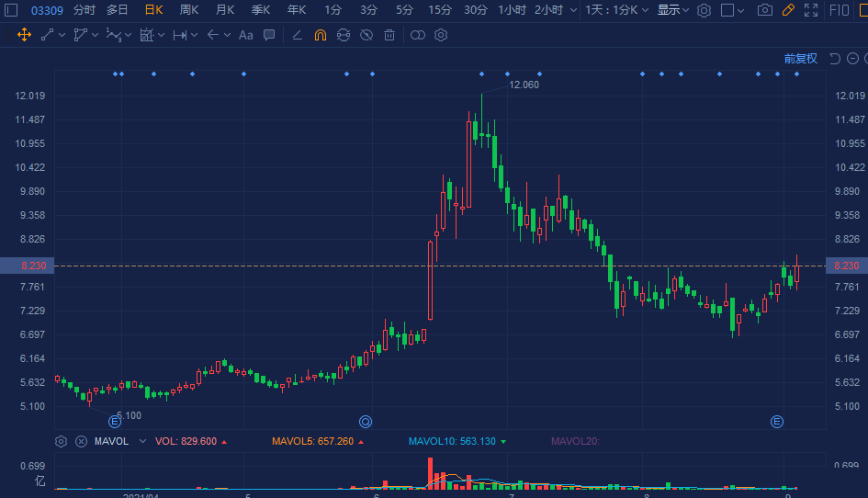Expand range tool options chevron
868x498 pixels.
194,35
